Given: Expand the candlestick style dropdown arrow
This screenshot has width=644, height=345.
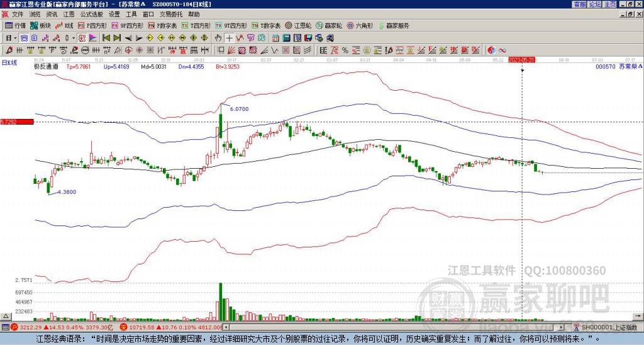Looking at the screenshot, I should [74, 38].
